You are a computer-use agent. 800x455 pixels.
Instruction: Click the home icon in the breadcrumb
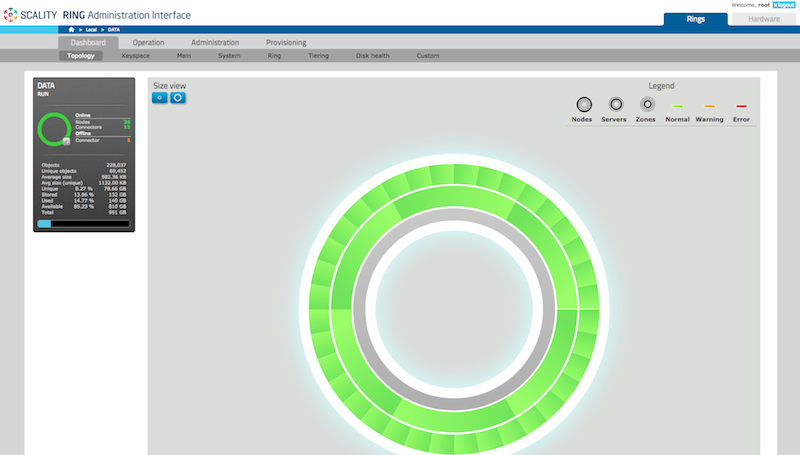72,30
